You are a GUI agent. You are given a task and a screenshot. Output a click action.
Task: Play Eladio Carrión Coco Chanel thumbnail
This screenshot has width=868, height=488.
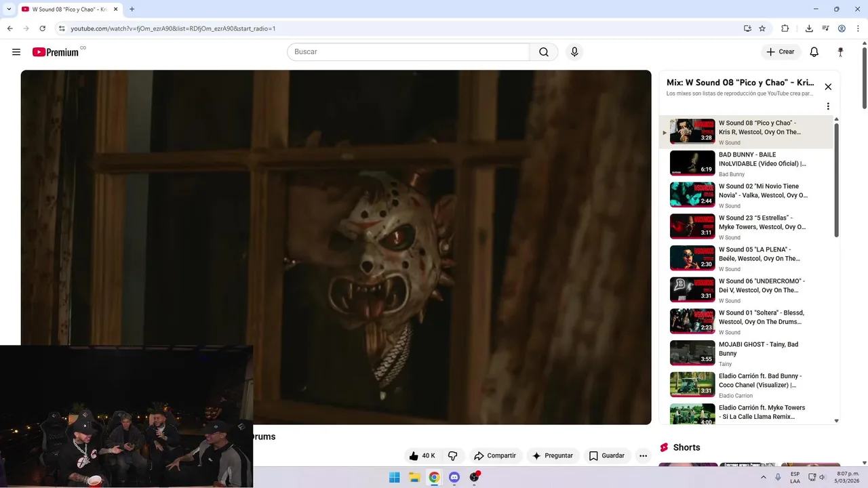click(692, 385)
